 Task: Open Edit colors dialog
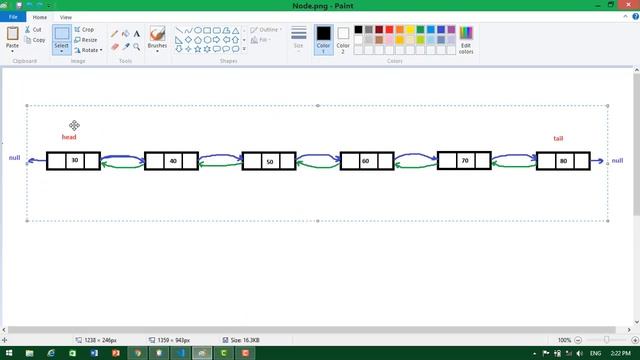[466, 40]
